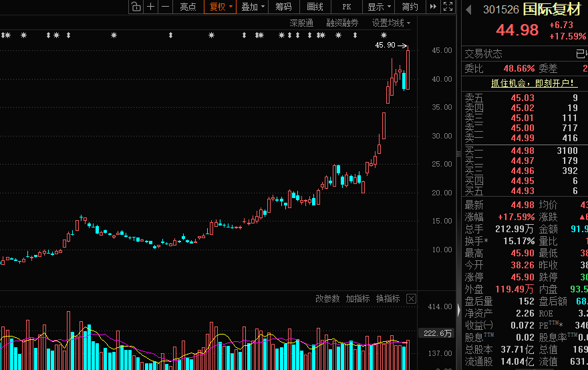
Task: Click the tall red candlestick at 45.90
Action: [x=408, y=70]
